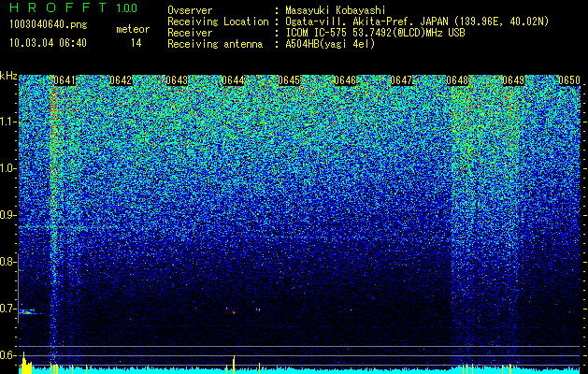Click the 0643 time marker
The image size is (588, 374).
(177, 80)
